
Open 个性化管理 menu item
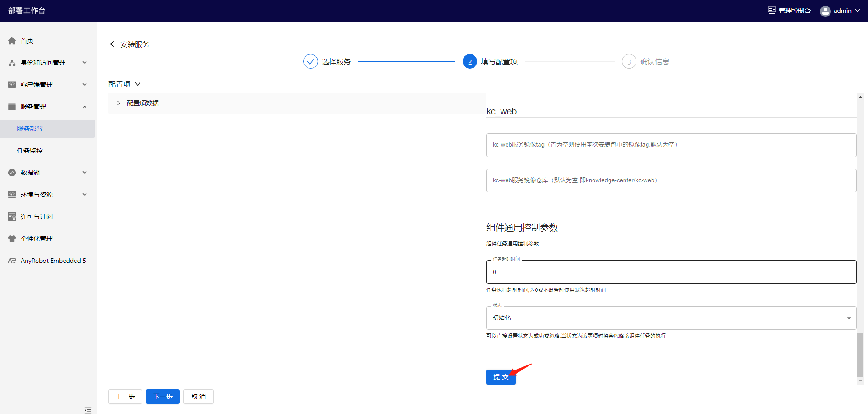point(37,239)
